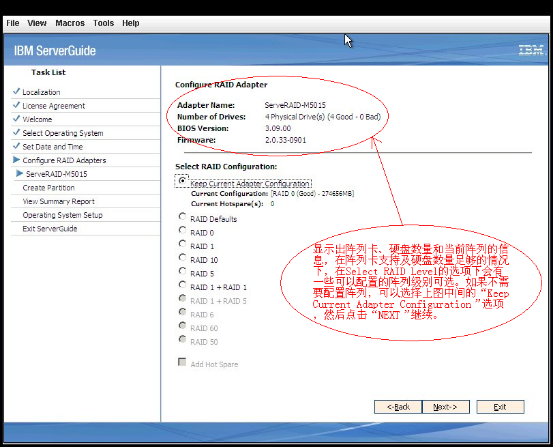Continue with the Next-> button
The width and height of the screenshot is (554, 447).
446,407
